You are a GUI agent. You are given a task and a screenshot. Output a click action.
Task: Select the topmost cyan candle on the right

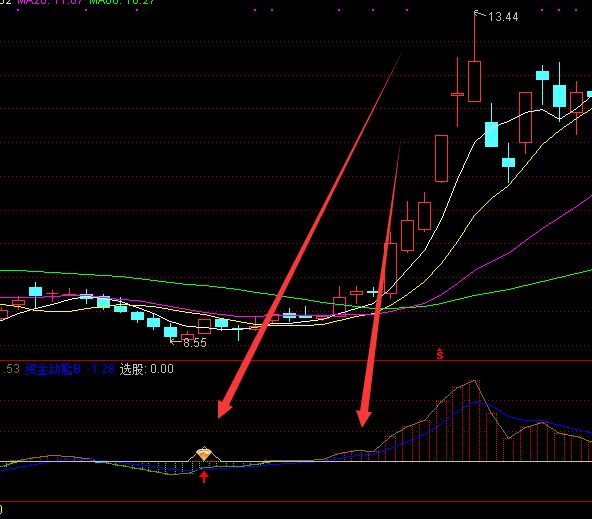(543, 75)
